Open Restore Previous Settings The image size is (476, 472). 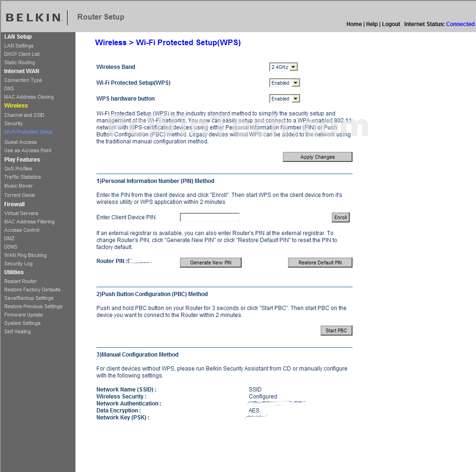[x=33, y=306]
